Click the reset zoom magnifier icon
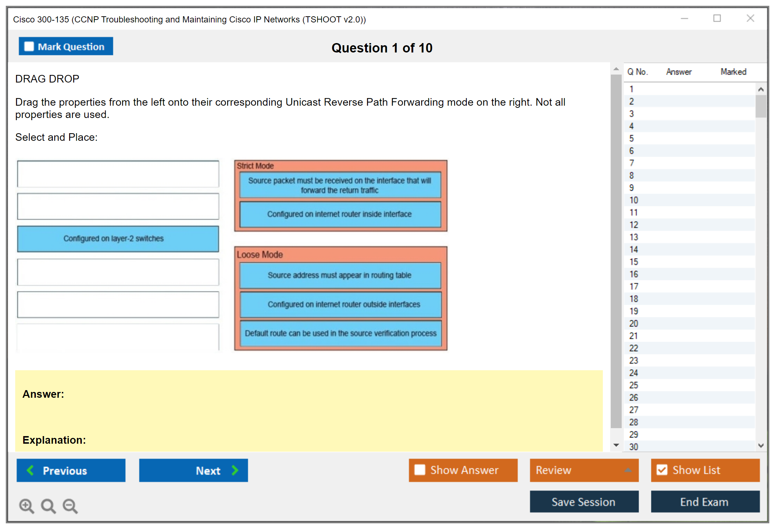778x532 pixels. tap(48, 506)
